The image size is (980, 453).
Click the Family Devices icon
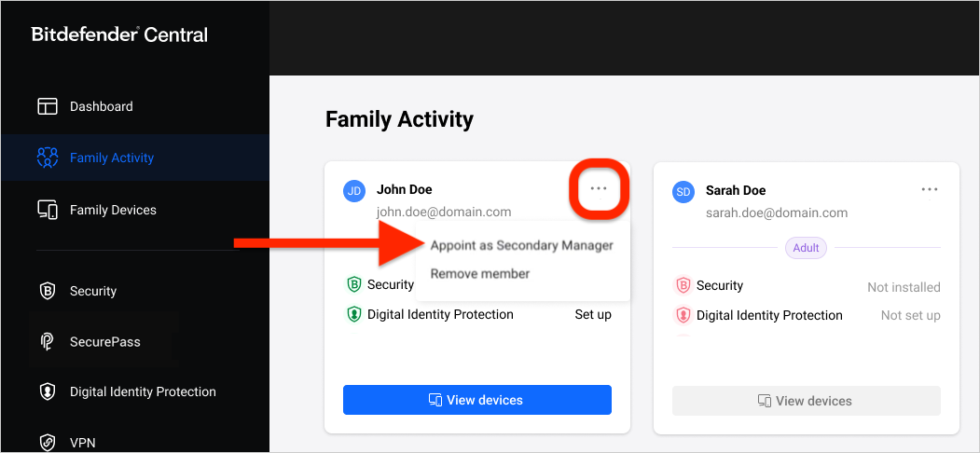pyautogui.click(x=48, y=210)
